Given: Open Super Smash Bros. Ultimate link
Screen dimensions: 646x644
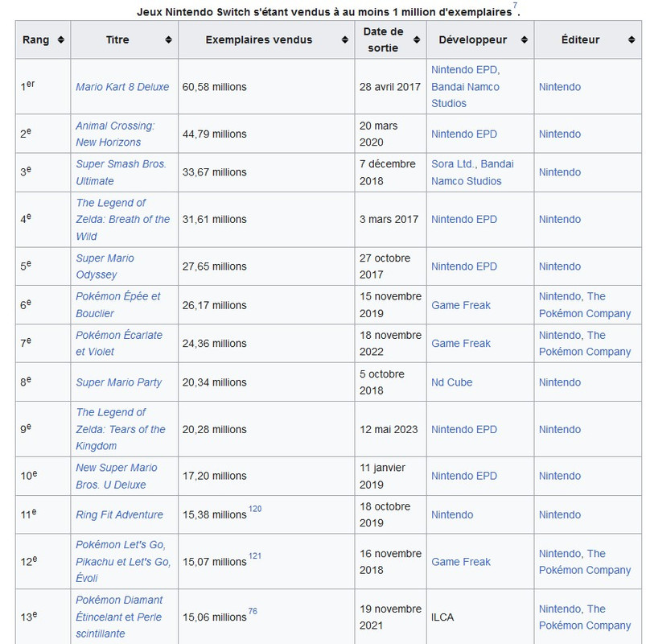Looking at the screenshot, I should (121, 172).
